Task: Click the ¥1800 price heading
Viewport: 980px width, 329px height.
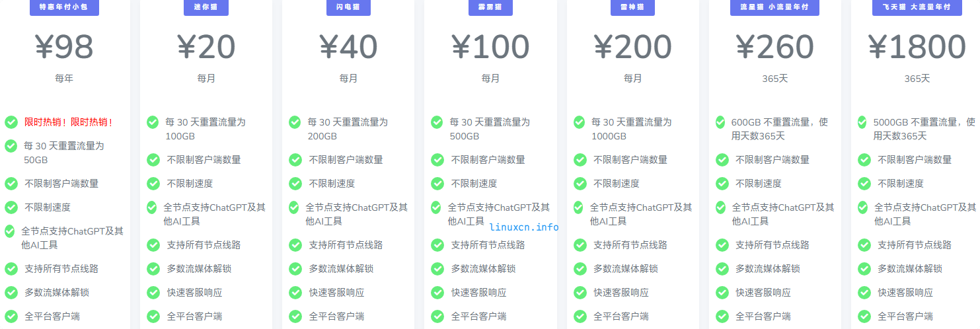Action: pos(917,46)
